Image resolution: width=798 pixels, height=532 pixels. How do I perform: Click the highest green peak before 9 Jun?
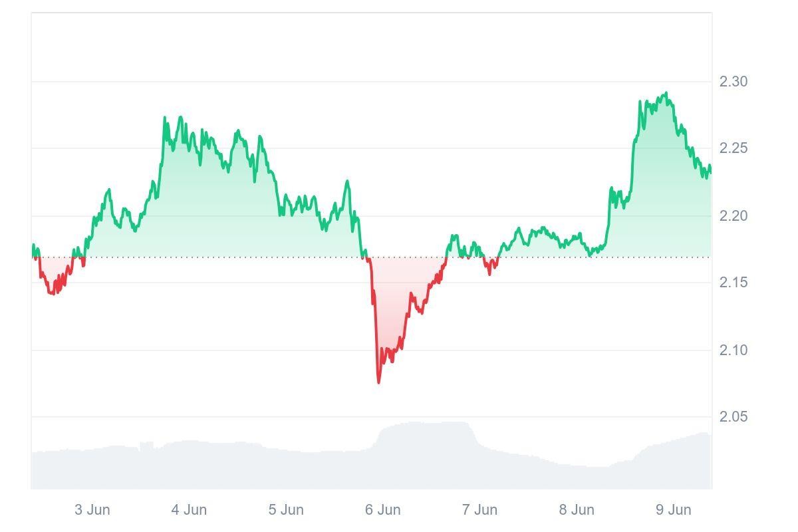pyautogui.click(x=666, y=94)
